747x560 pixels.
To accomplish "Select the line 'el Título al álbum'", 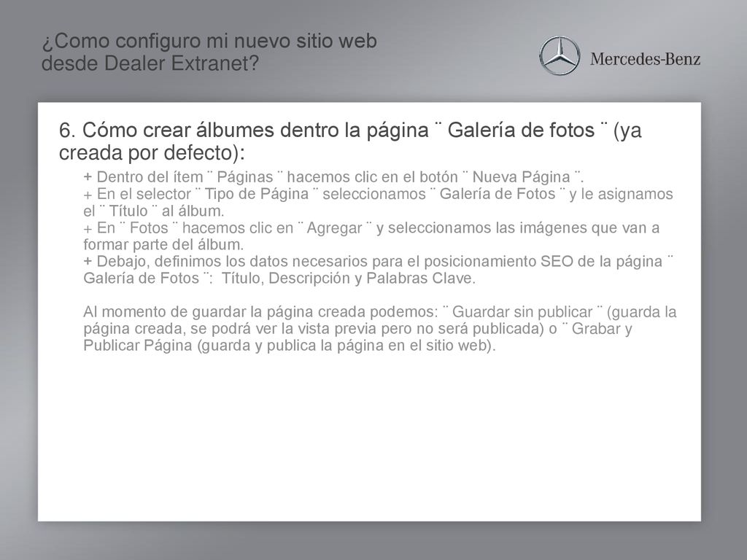I will pyautogui.click(x=154, y=211).
